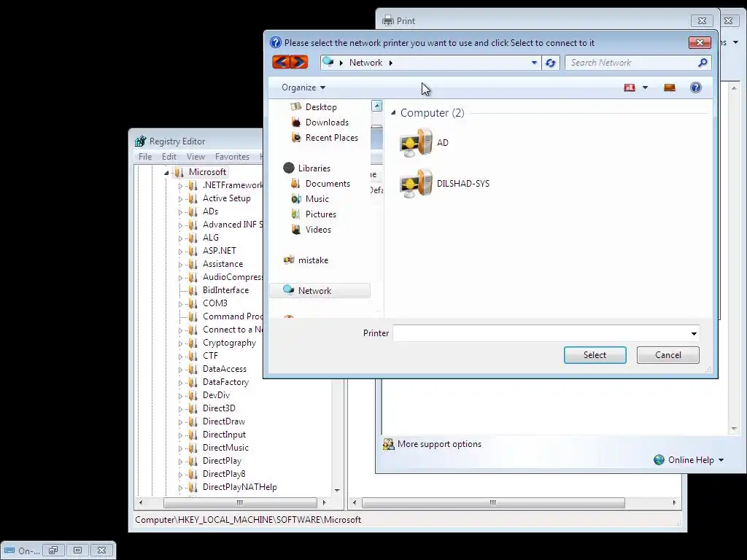Select the BidInterface registry key

(225, 290)
